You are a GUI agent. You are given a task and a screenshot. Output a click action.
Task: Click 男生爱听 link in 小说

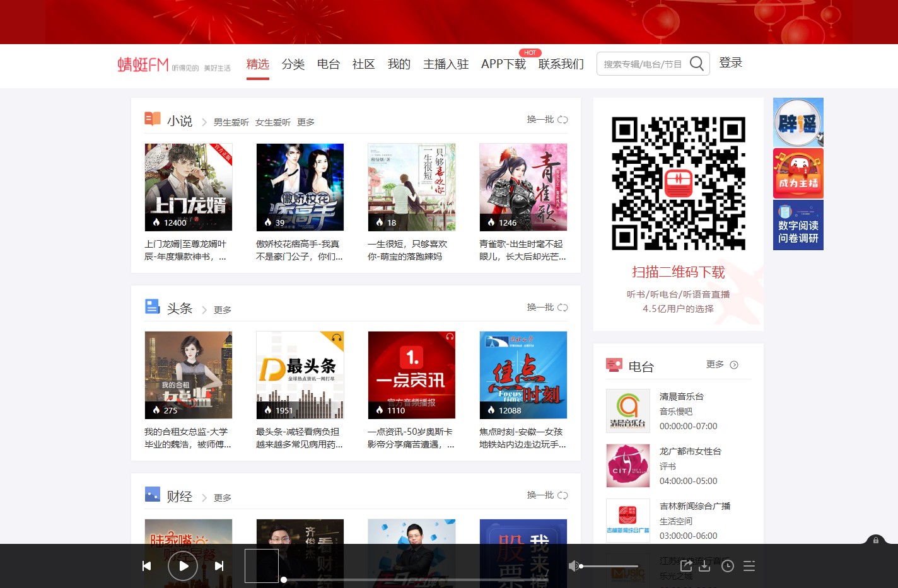pyautogui.click(x=231, y=122)
